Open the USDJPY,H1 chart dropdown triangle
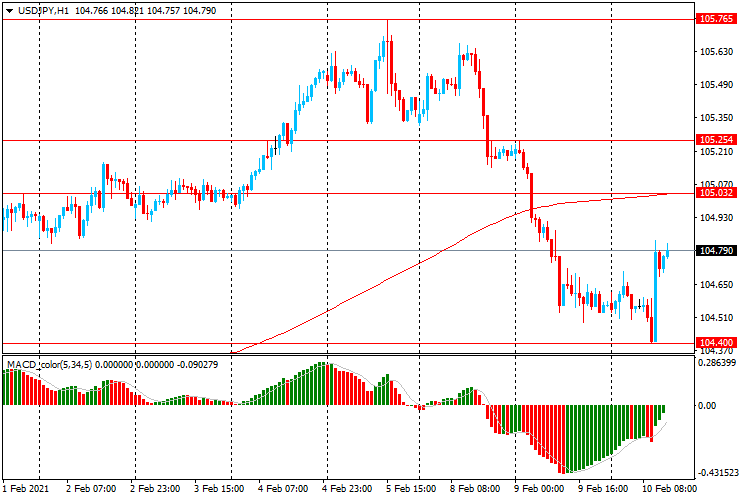The height and width of the screenshot is (500, 740). 9,11
